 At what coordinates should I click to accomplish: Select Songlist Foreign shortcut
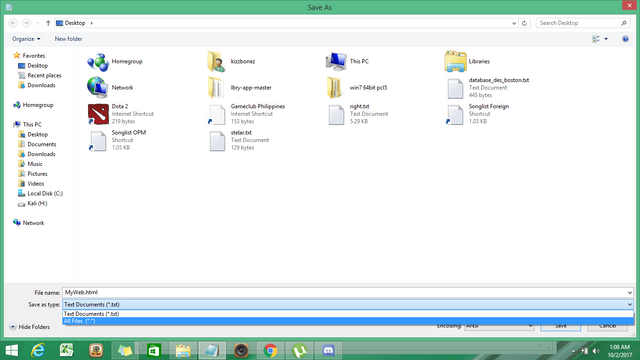coord(478,114)
